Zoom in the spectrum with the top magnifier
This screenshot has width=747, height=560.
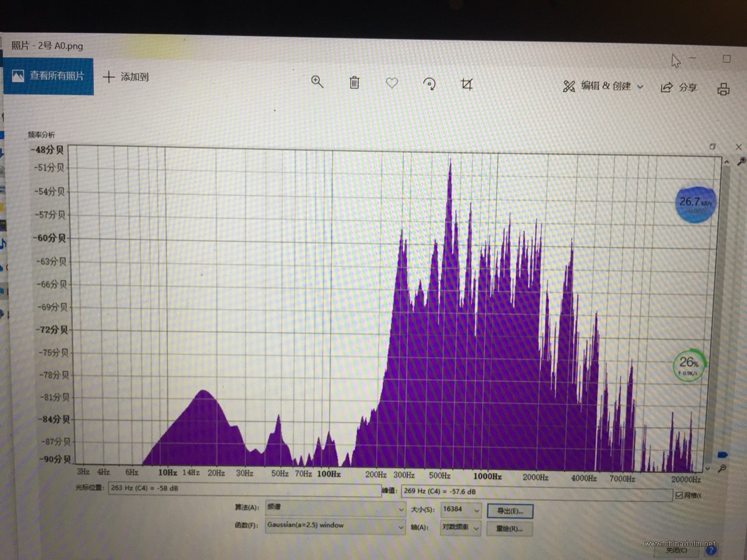click(740, 161)
